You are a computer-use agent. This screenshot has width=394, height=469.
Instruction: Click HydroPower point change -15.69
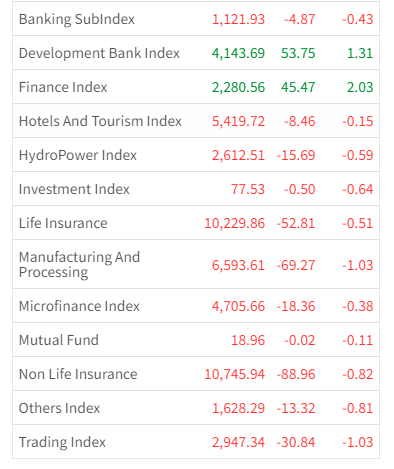pyautogui.click(x=296, y=155)
